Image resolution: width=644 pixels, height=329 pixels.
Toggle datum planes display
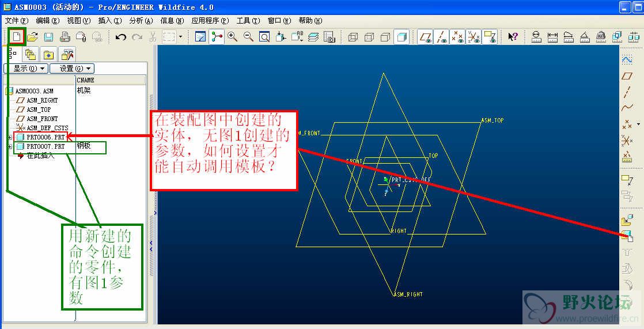pyautogui.click(x=426, y=37)
